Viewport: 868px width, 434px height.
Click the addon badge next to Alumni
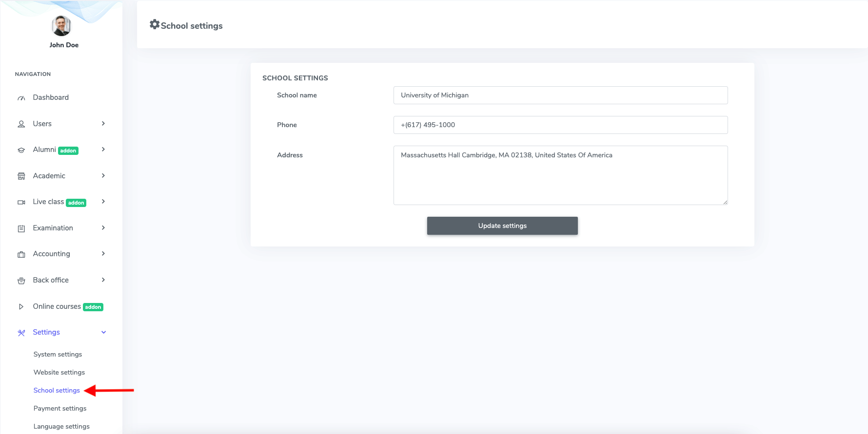tap(68, 151)
